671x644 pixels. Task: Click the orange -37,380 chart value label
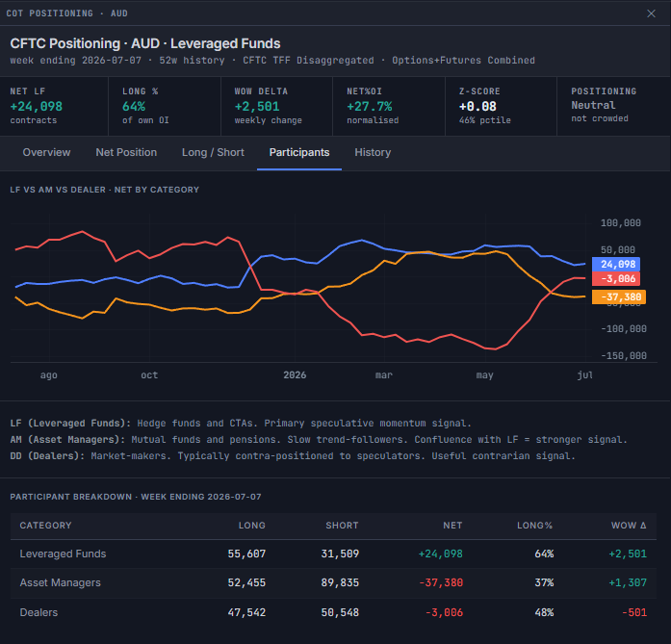click(x=619, y=296)
